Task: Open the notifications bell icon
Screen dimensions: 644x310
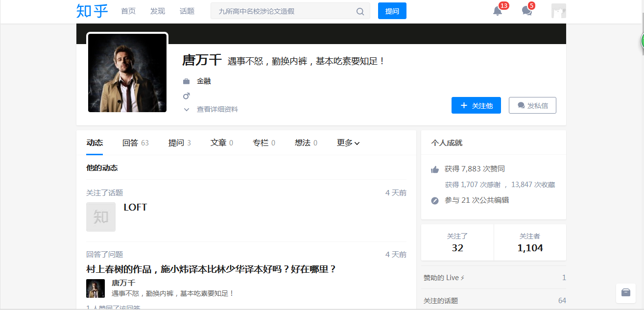Action: click(498, 11)
